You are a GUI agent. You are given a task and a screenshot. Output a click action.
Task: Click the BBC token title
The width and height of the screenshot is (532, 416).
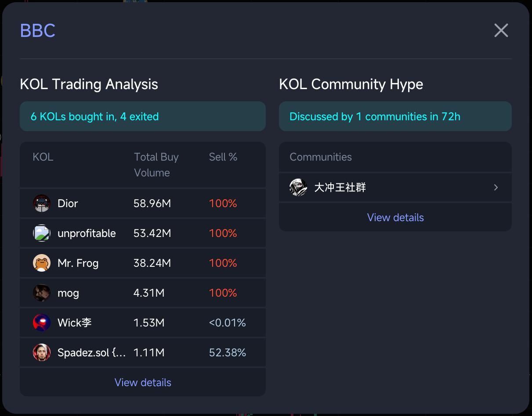(38, 31)
